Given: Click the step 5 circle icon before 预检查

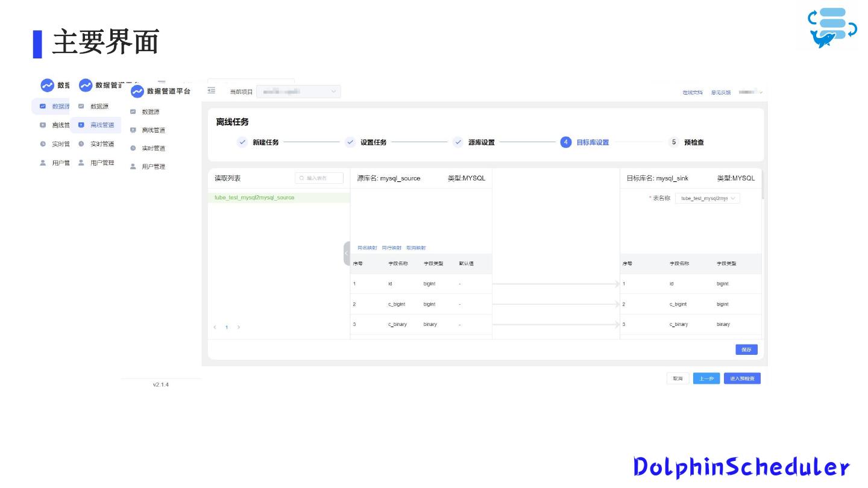Looking at the screenshot, I should (x=674, y=142).
